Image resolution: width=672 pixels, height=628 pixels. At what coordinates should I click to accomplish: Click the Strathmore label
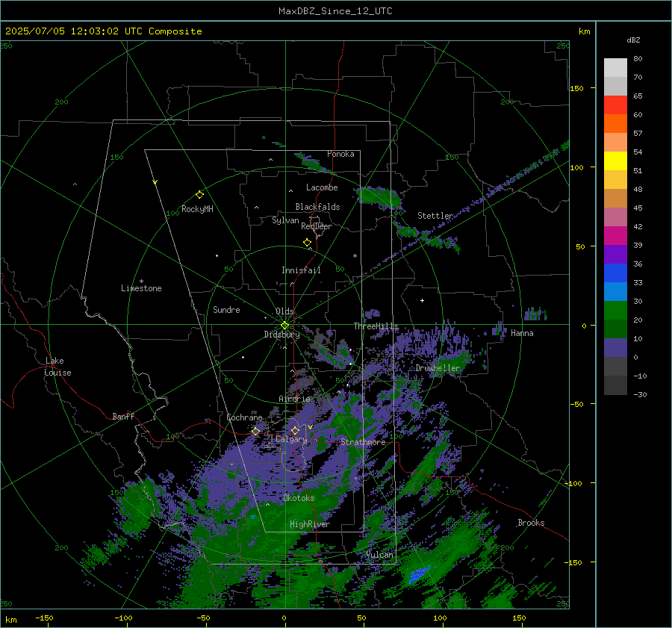363,442
